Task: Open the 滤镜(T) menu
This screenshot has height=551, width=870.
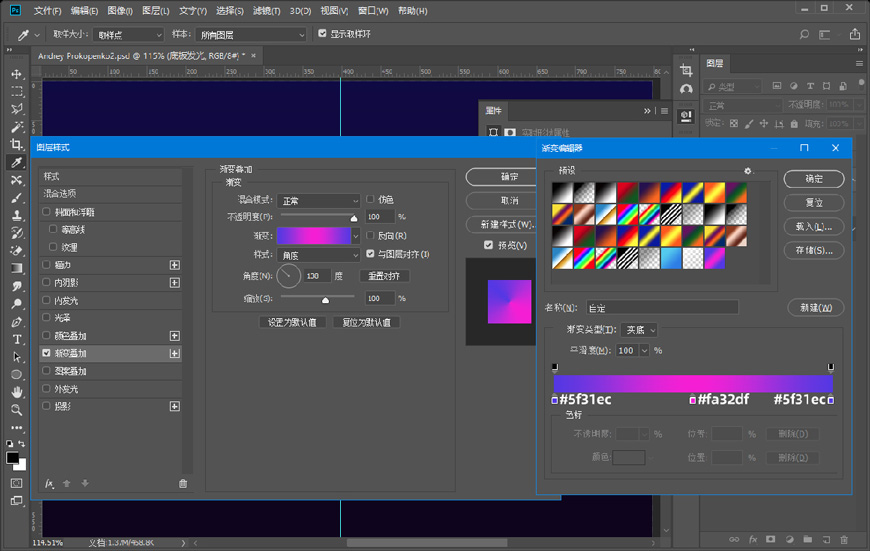Action: click(266, 11)
